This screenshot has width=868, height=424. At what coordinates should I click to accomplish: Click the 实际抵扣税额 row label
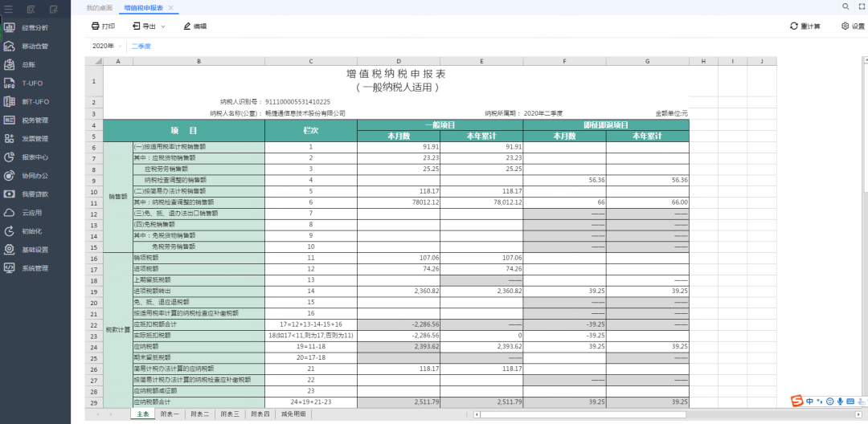(x=199, y=335)
